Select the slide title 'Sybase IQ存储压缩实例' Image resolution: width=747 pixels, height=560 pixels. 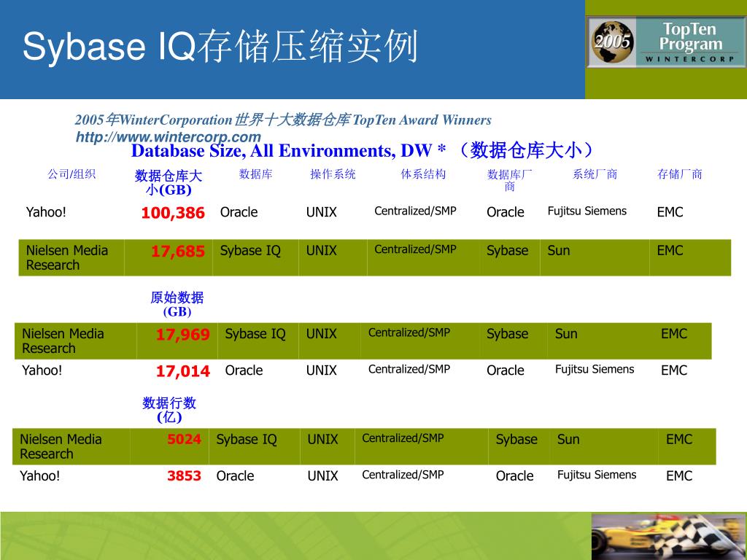point(220,46)
